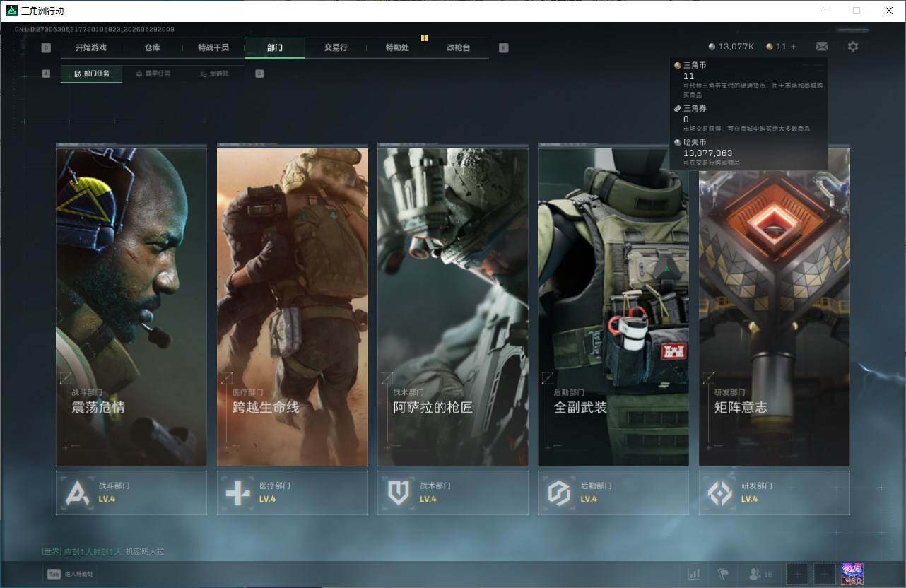Image resolution: width=906 pixels, height=588 pixels.
Task: Click the A key hint before the sub-tabs
Action: [46, 73]
